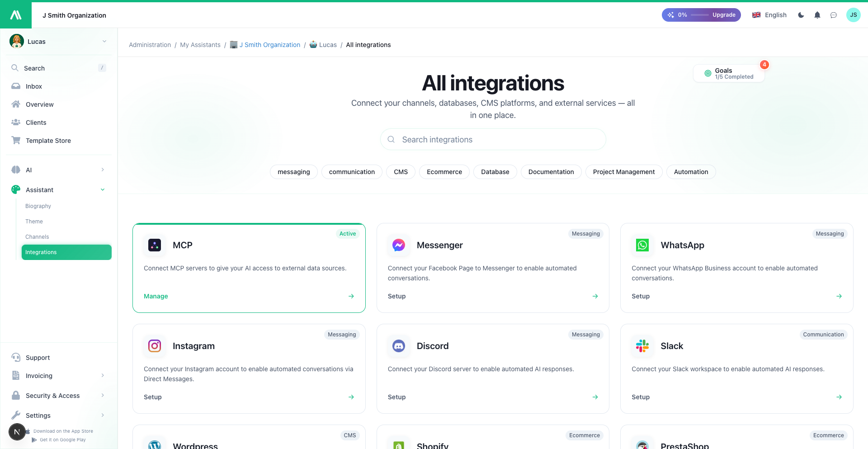
Task: Select the Integrations submenu item
Action: [66, 252]
